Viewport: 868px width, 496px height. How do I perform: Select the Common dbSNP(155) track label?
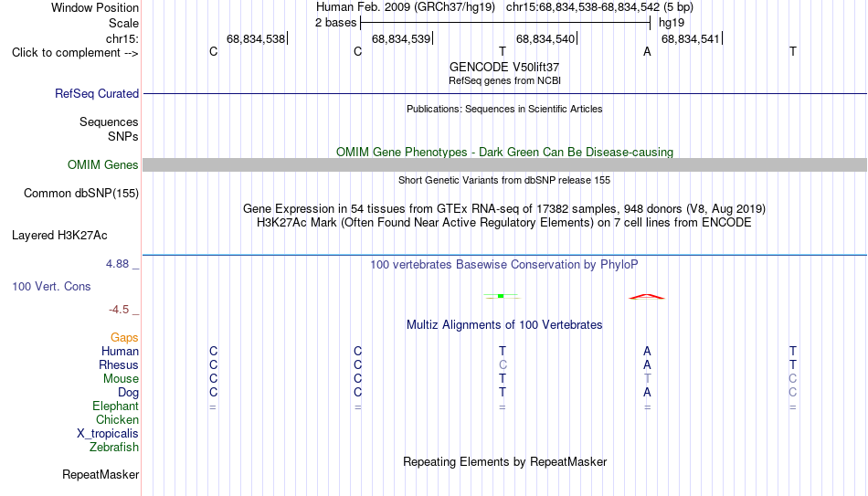coord(80,194)
